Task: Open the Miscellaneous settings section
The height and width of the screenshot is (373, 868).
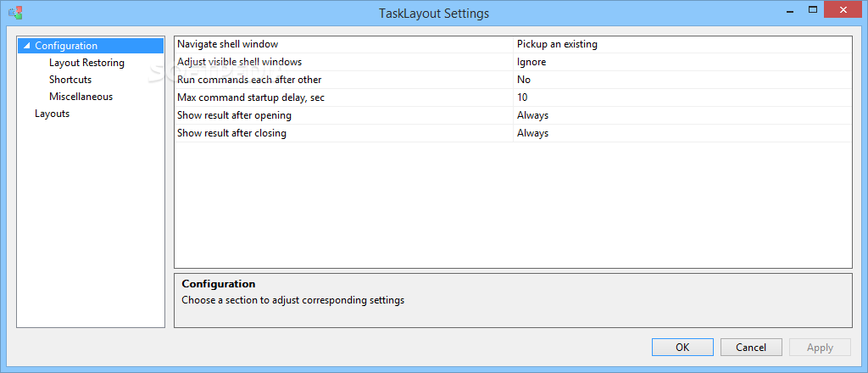Action: [81, 97]
